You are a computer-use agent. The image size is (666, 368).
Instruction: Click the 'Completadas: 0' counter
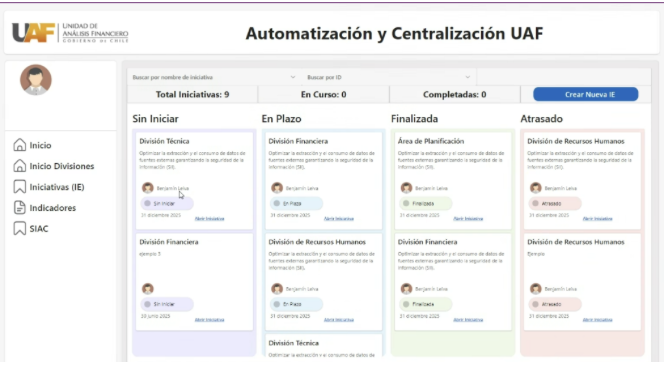(x=454, y=94)
